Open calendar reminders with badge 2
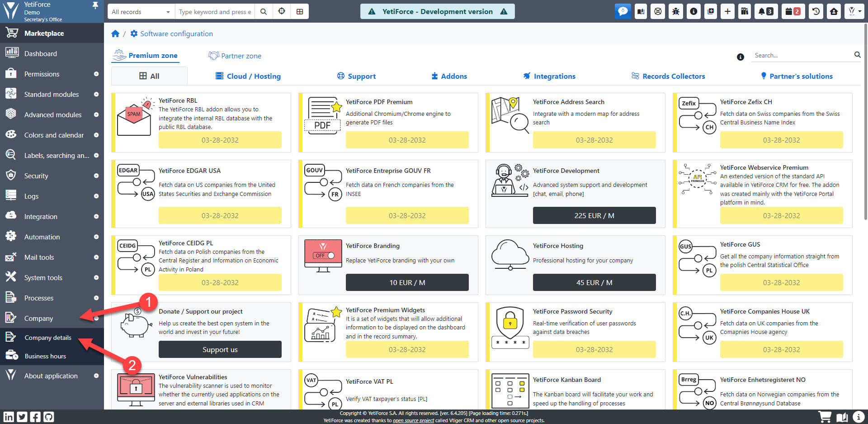868x424 pixels. pos(793,11)
